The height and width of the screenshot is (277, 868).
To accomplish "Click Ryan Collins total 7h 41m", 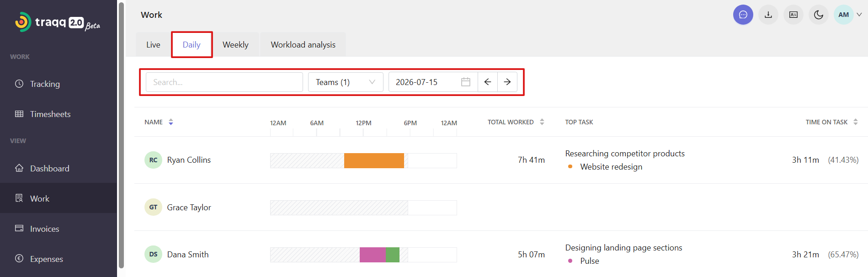I will point(531,160).
